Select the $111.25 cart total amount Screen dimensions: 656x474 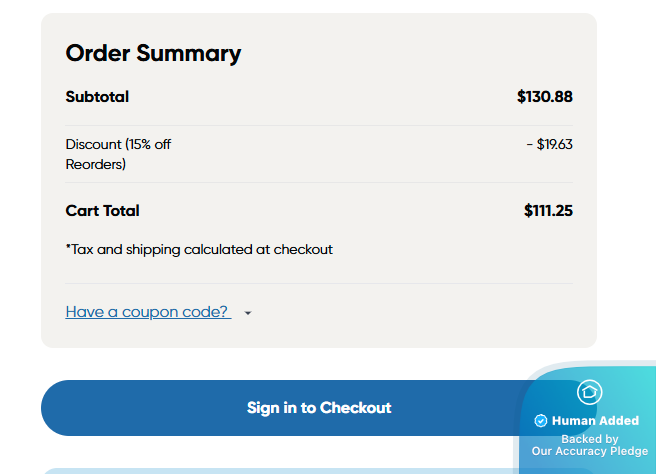pyautogui.click(x=548, y=211)
